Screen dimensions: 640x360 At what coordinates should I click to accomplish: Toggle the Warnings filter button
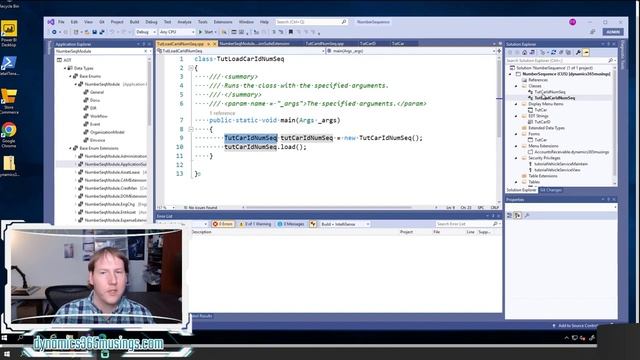[255, 224]
